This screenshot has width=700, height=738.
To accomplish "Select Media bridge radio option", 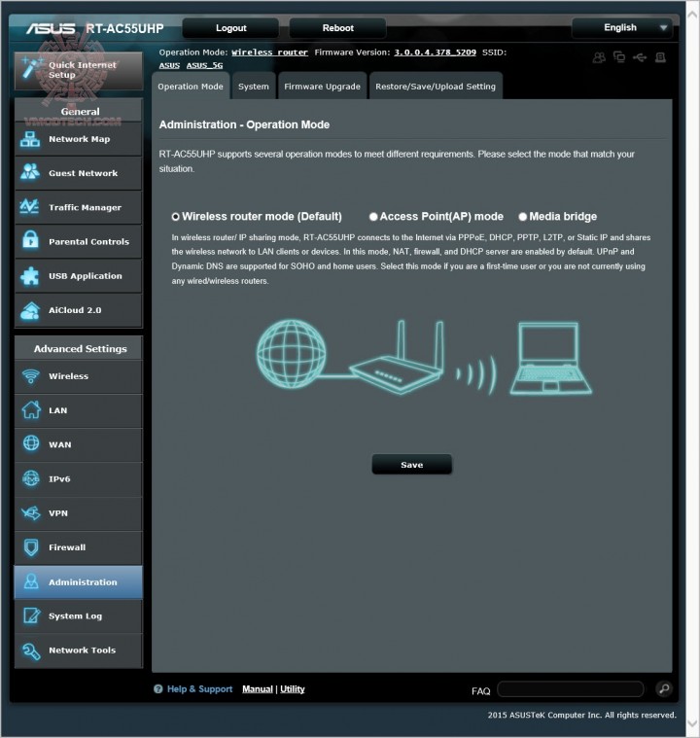I will pos(522,217).
